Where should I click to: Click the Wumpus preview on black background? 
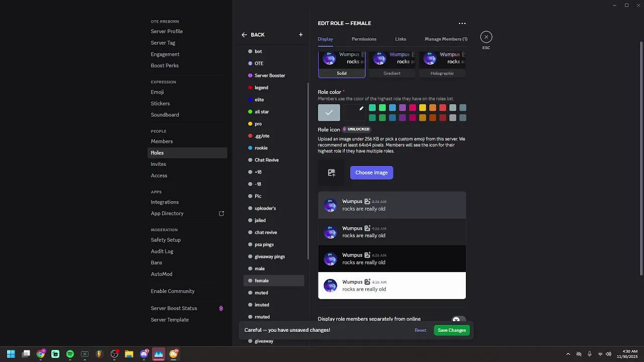click(x=392, y=259)
